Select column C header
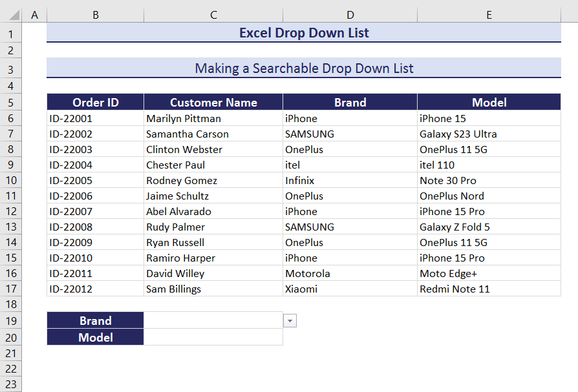 [x=213, y=15]
